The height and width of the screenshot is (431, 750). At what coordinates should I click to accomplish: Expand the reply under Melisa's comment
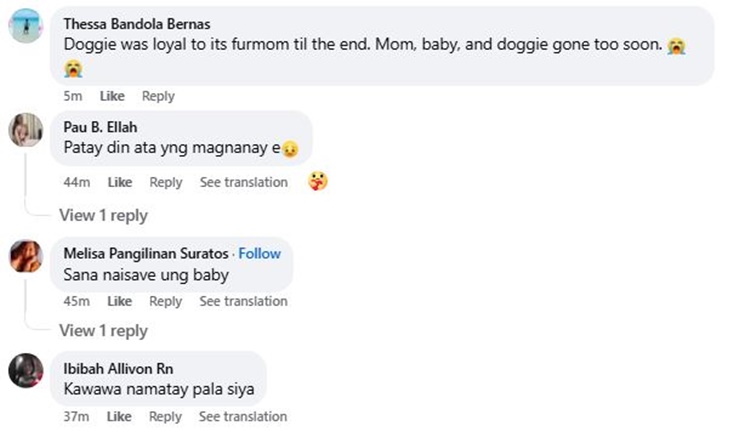103,330
